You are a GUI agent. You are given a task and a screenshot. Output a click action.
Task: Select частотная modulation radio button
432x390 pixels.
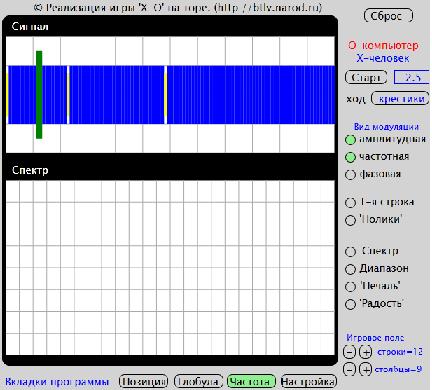350,157
